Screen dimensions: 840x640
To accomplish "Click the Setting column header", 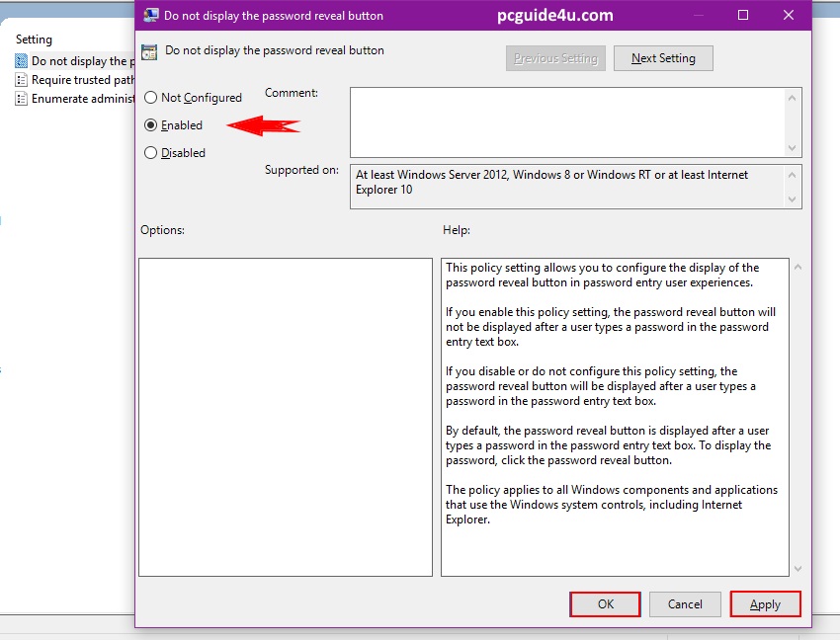I will [35, 40].
